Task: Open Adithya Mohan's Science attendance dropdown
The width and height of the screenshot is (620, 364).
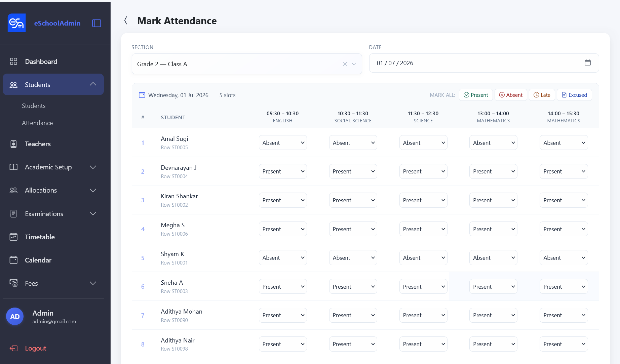Action: point(423,315)
